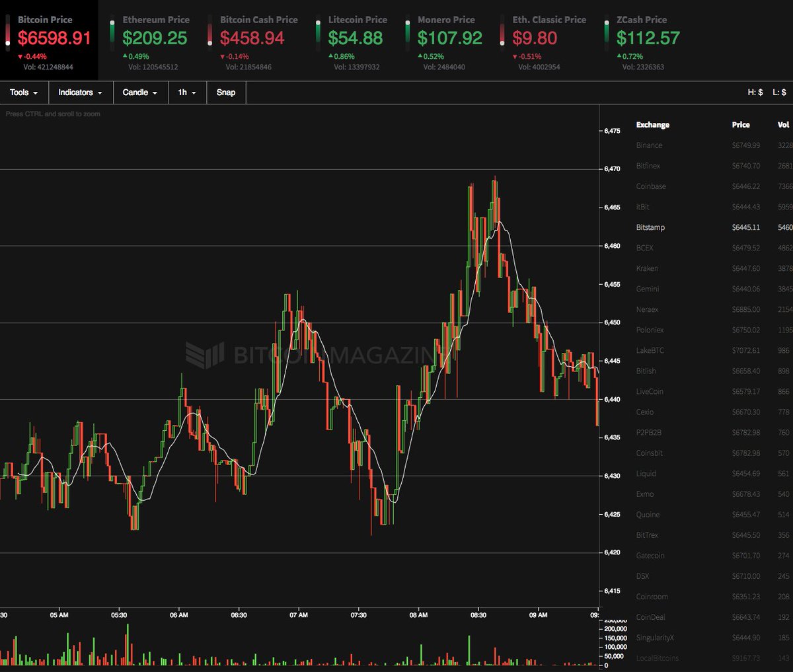
Task: Select the Coinbase exchange row
Action: [x=714, y=186]
